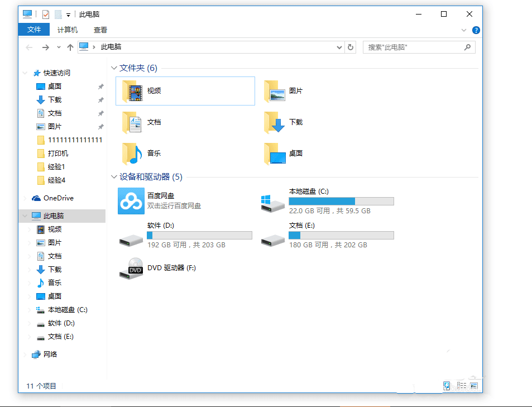Screen dimensions: 532x407
Task: Select the 文档 (E:) drive icon
Action: point(272,240)
